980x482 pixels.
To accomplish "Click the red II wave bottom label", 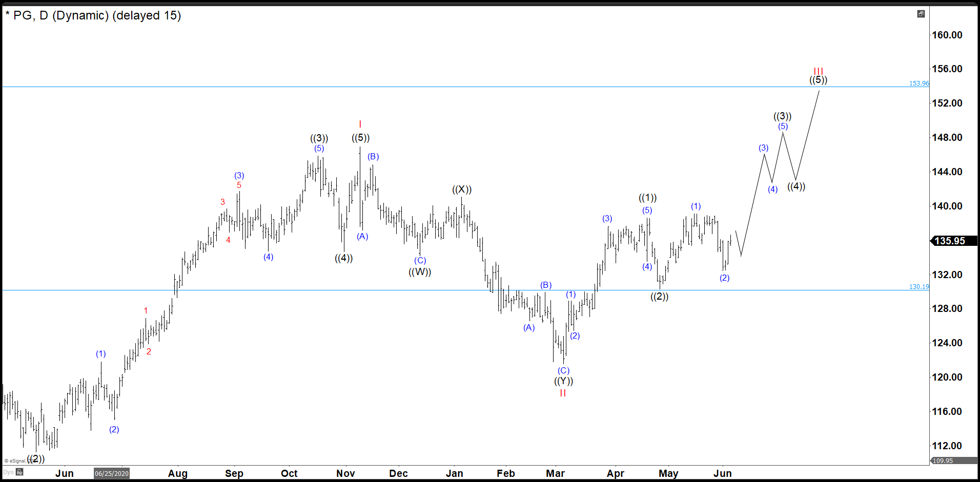I will pos(562,394).
